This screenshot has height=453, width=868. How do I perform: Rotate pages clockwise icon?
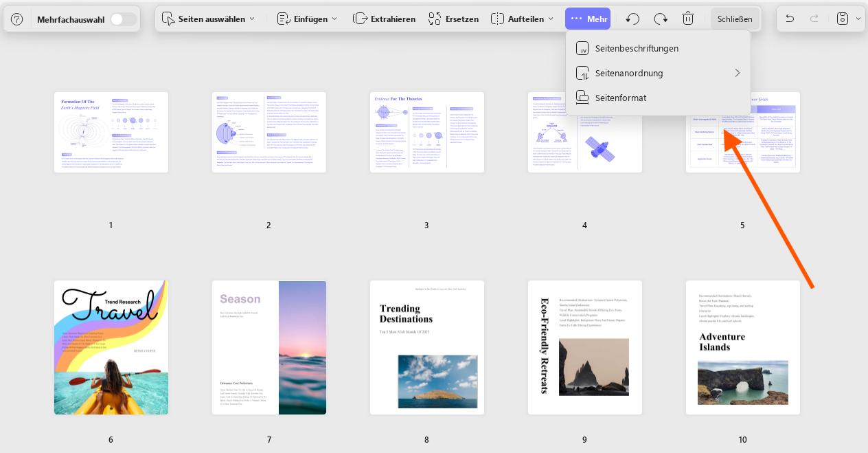(661, 19)
